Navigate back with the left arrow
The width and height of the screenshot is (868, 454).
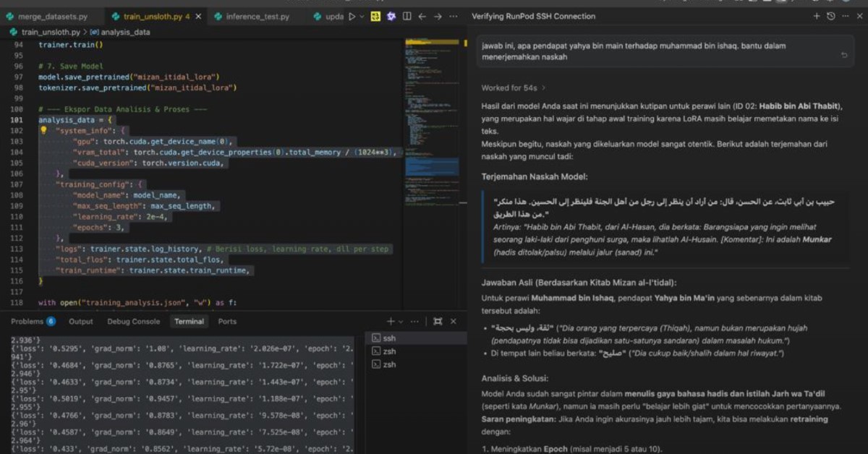pyautogui.click(x=422, y=16)
